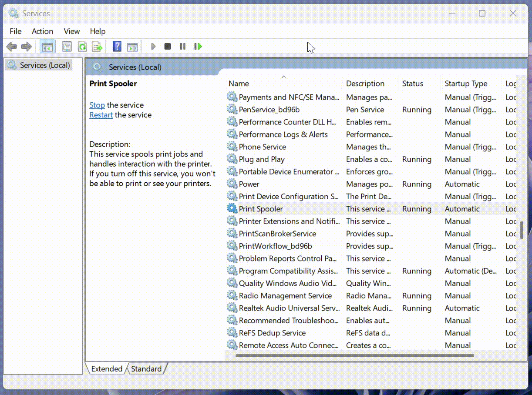The width and height of the screenshot is (532, 395).
Task: Select the Print Spooler gear icon
Action: click(232, 209)
